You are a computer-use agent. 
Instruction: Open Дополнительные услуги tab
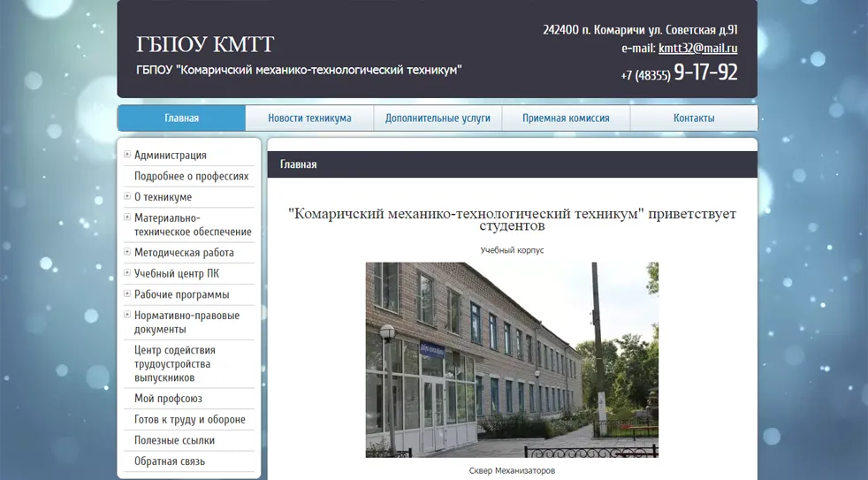click(x=438, y=118)
